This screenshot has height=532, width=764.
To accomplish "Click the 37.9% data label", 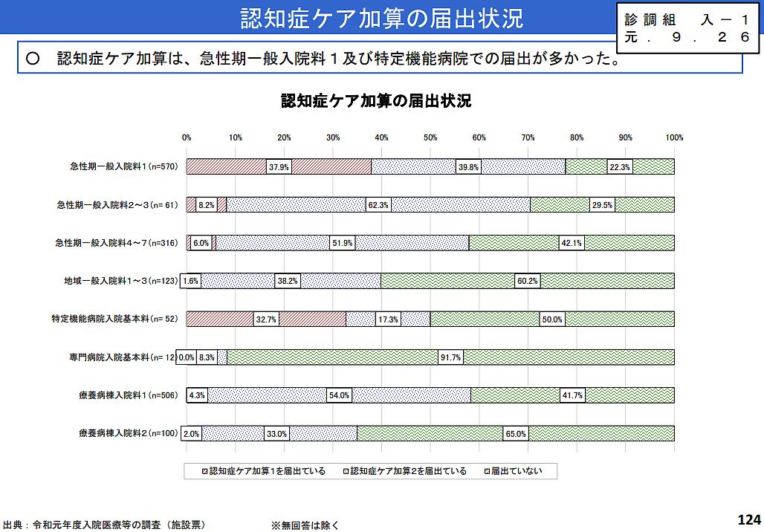I will coord(279,167).
